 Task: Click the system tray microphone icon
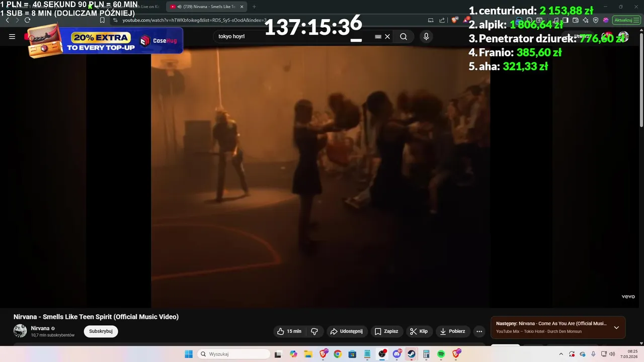[x=593, y=354]
